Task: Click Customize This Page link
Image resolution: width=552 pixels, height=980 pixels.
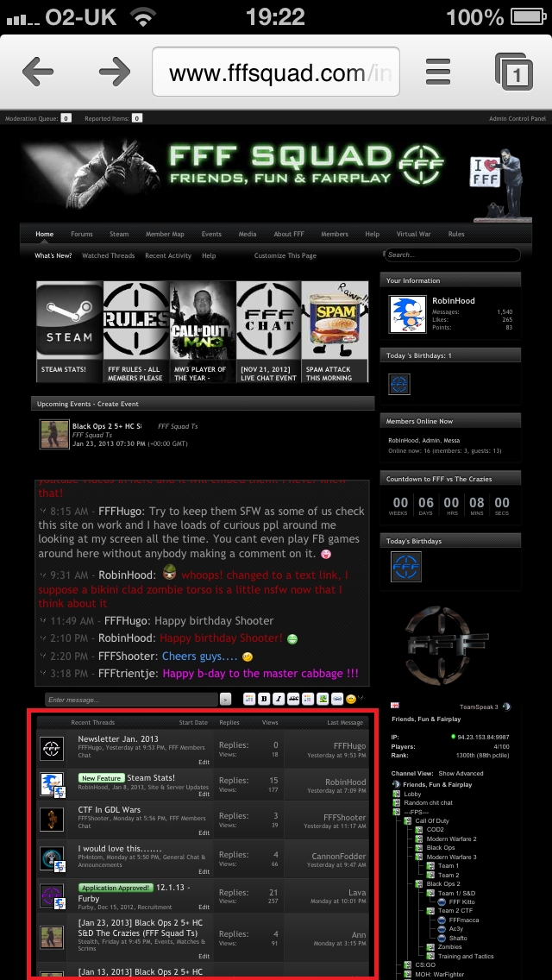Action: point(285,255)
